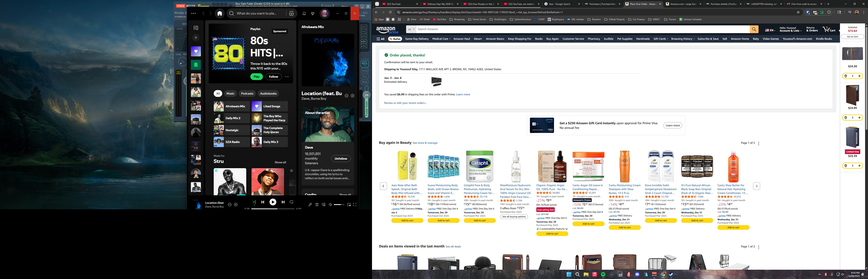This screenshot has width=868, height=279.
Task: Toggle shuffle in Spotify player
Action: (x=254, y=202)
